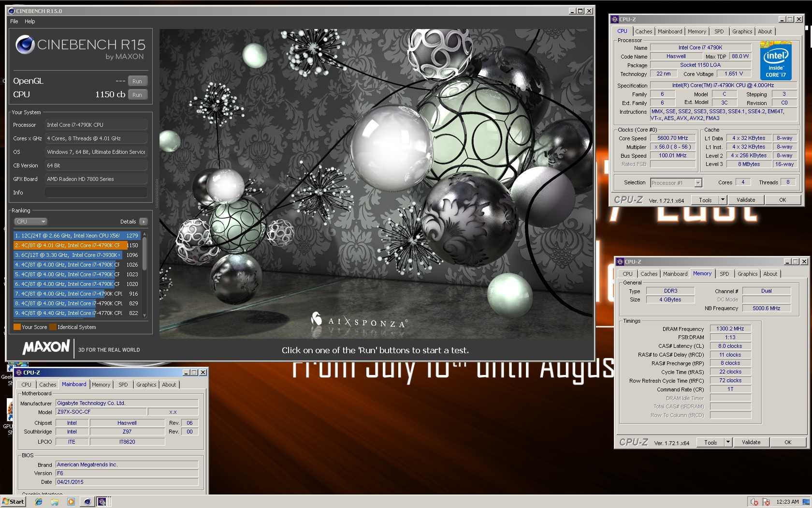Click the Cinebench R15.0 title bar icon

point(12,11)
